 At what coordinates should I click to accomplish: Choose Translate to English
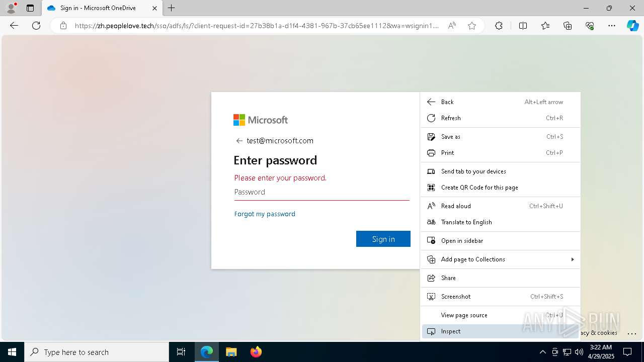coord(500,222)
